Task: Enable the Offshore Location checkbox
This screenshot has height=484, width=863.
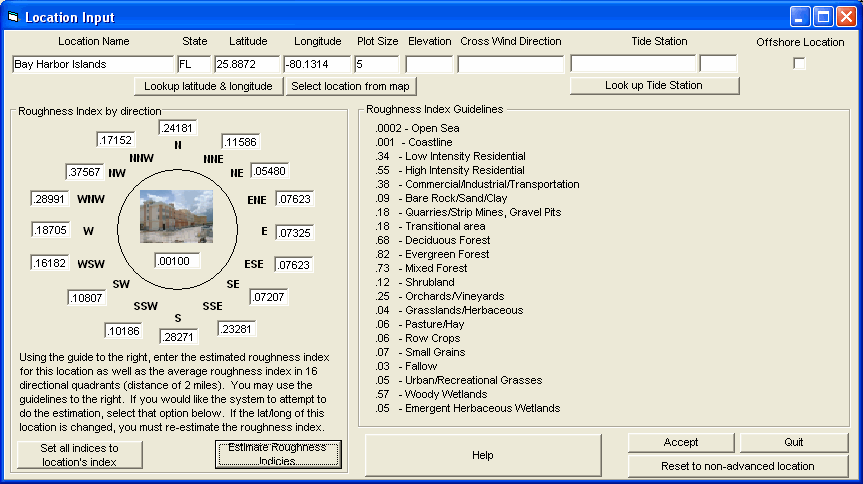Action: coord(799,64)
